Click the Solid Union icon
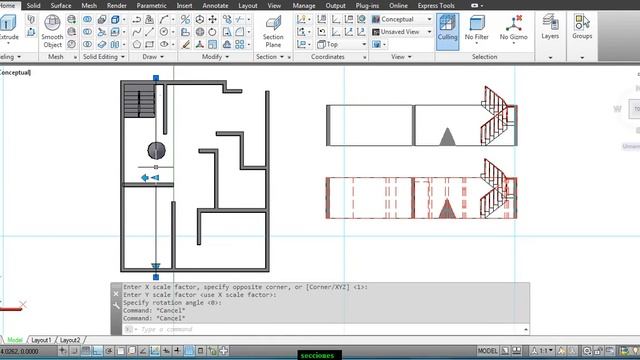Screen dimensions: 640x360 (x=87, y=19)
